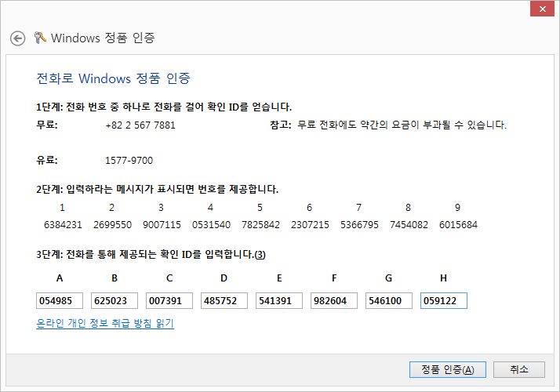Click the 정품 인증(A) button
The height and width of the screenshot is (392, 560).
448,369
